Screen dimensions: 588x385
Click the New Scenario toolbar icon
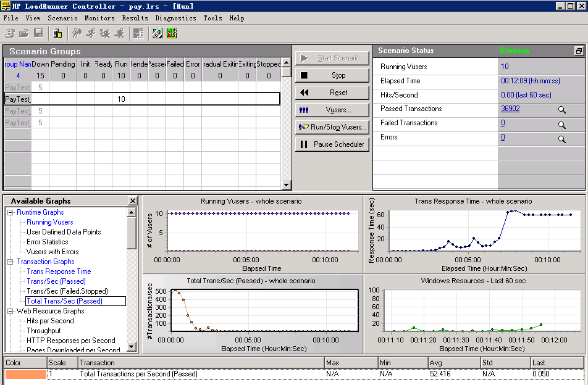click(10, 33)
